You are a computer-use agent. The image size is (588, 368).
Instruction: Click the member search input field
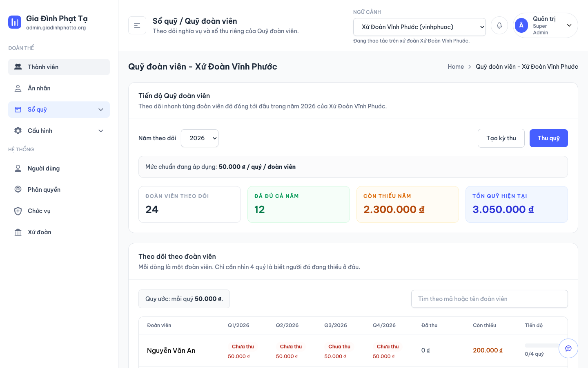pos(489,299)
